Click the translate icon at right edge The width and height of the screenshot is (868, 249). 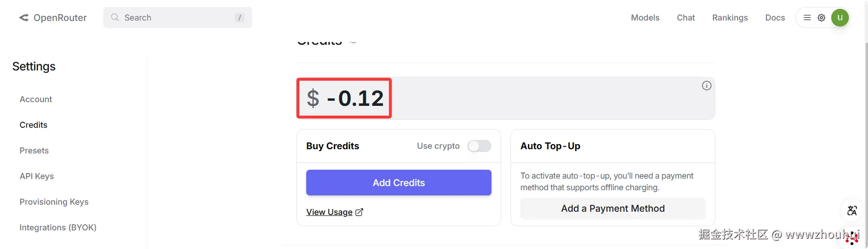pyautogui.click(x=852, y=211)
